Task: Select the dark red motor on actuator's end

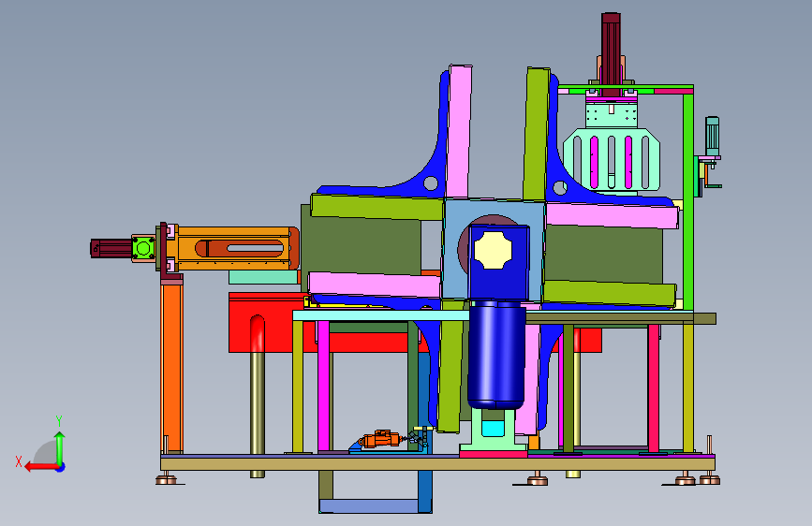Action: (x=111, y=248)
